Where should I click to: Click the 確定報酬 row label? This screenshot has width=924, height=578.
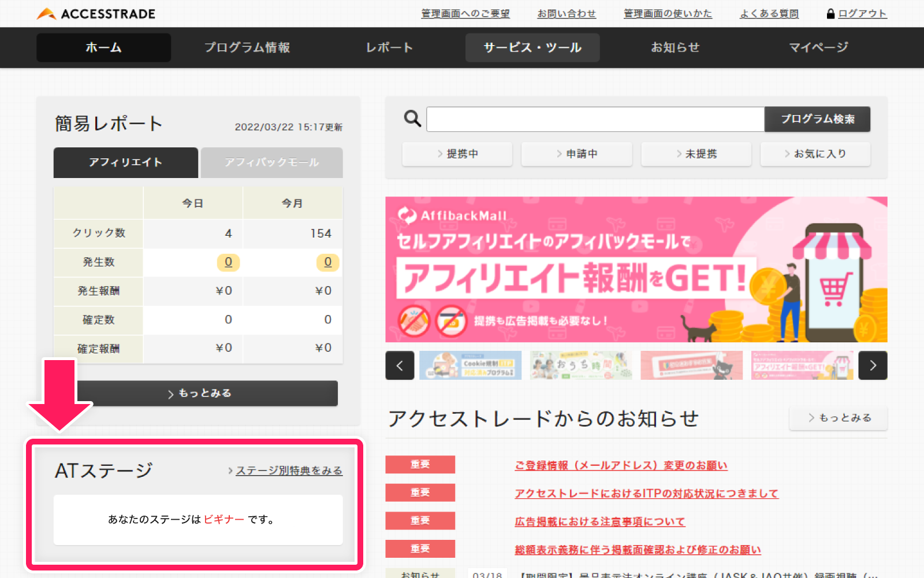click(99, 349)
